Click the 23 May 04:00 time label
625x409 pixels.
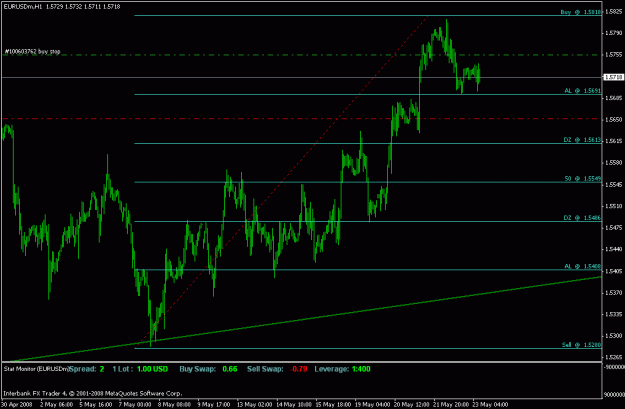click(x=491, y=404)
